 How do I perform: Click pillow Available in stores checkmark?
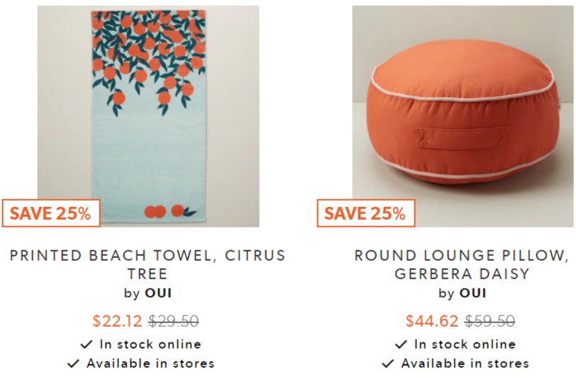click(388, 364)
